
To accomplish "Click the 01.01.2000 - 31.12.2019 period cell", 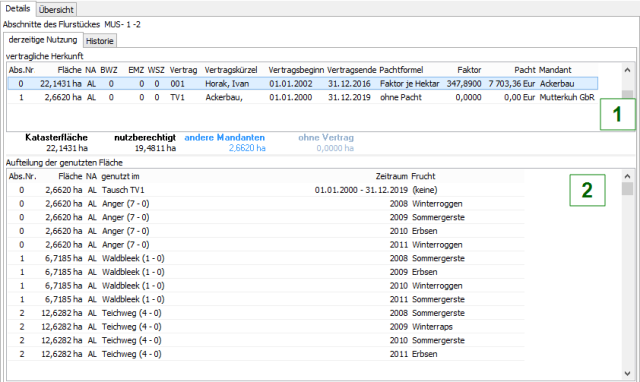I will pyautogui.click(x=361, y=190).
